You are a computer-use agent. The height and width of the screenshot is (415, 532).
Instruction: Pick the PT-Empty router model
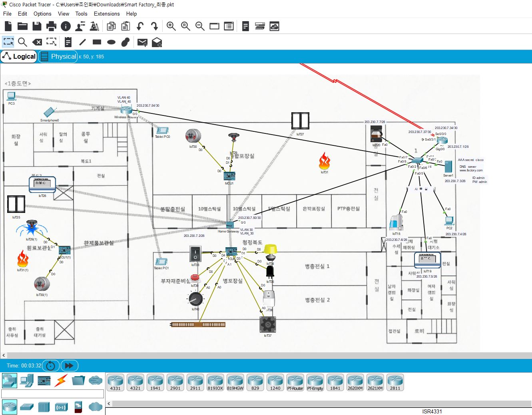[315, 382]
